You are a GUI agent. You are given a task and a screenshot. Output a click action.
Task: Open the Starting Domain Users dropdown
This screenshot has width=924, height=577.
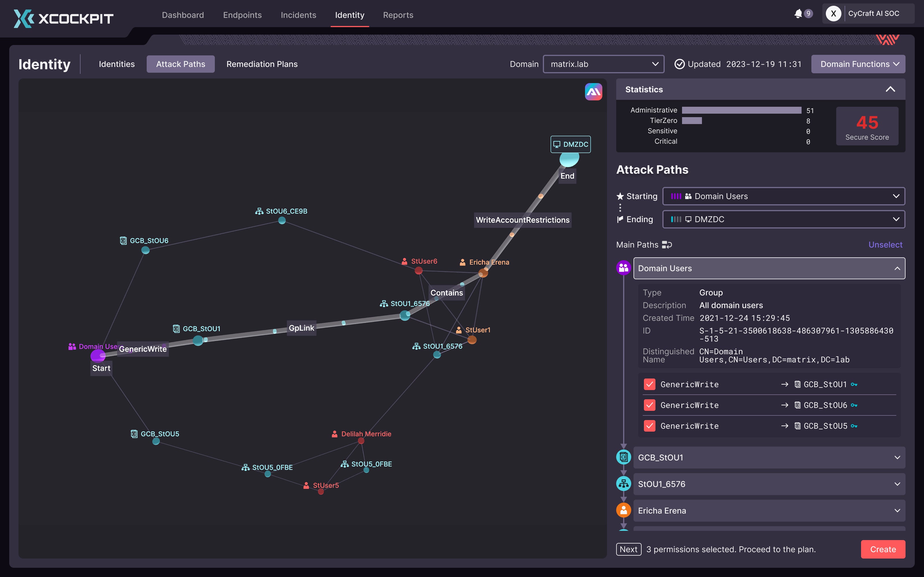tap(783, 196)
